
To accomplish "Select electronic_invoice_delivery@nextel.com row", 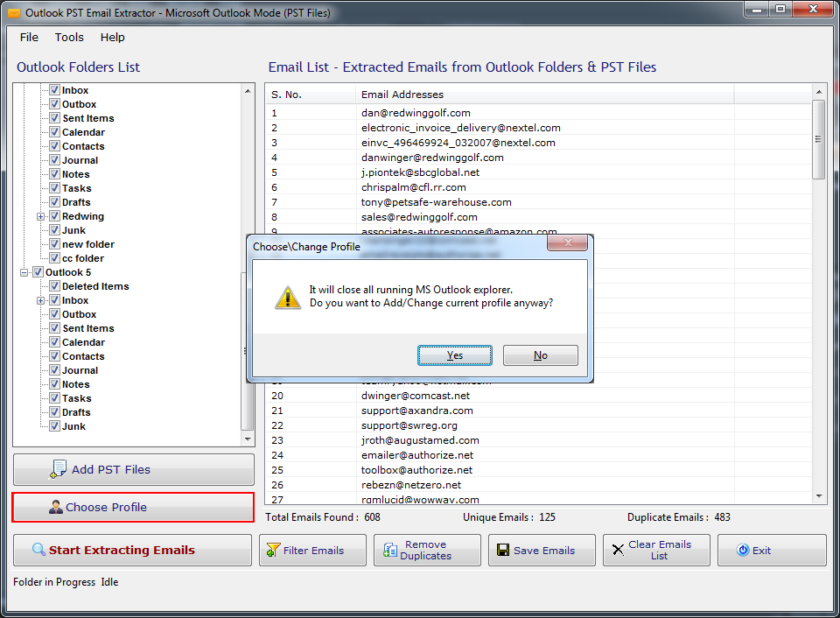I will click(539, 128).
